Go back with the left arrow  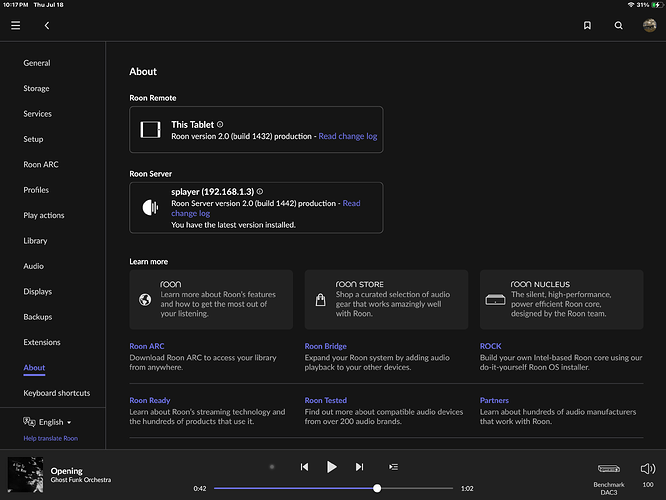click(47, 25)
